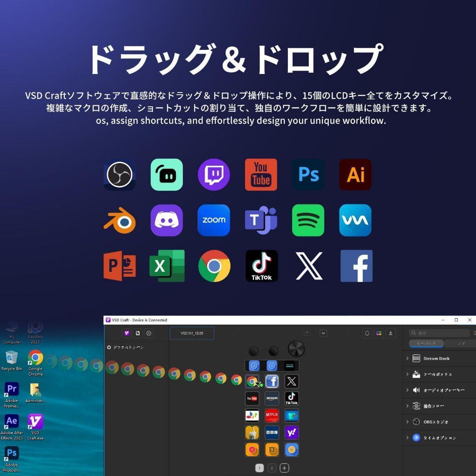Click the Blender logo in the showcase
This screenshot has width=476, height=476.
coord(119,220)
